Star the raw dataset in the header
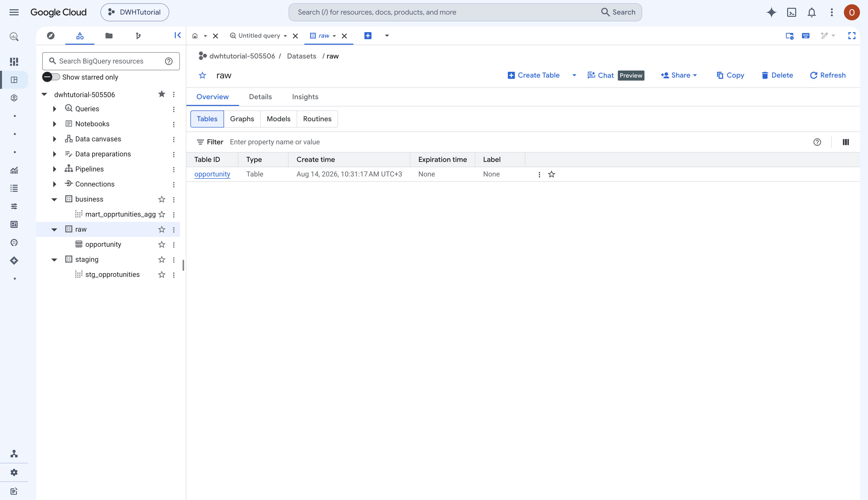The image size is (868, 500). 202,76
